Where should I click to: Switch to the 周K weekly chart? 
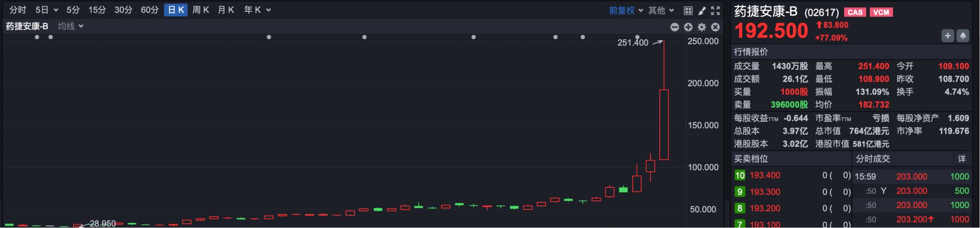201,10
